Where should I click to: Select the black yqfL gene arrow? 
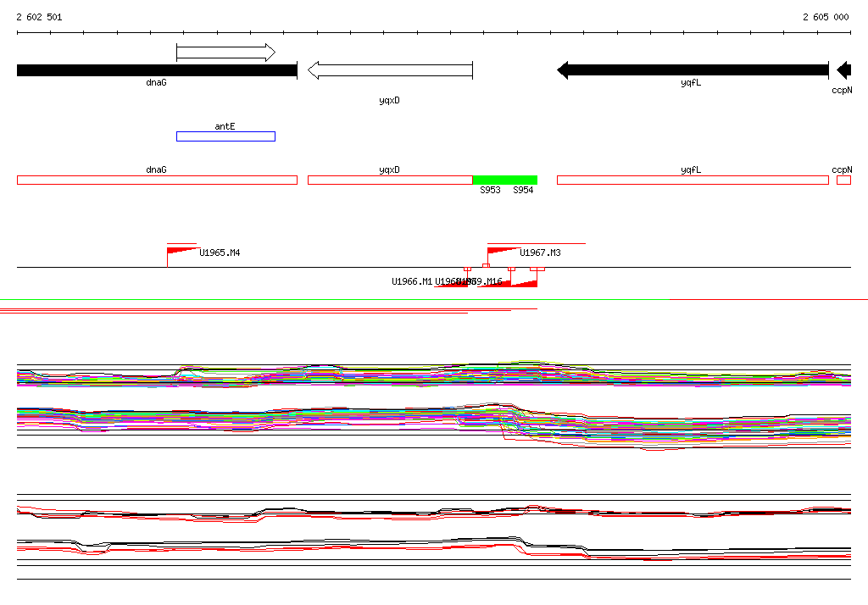(x=693, y=70)
